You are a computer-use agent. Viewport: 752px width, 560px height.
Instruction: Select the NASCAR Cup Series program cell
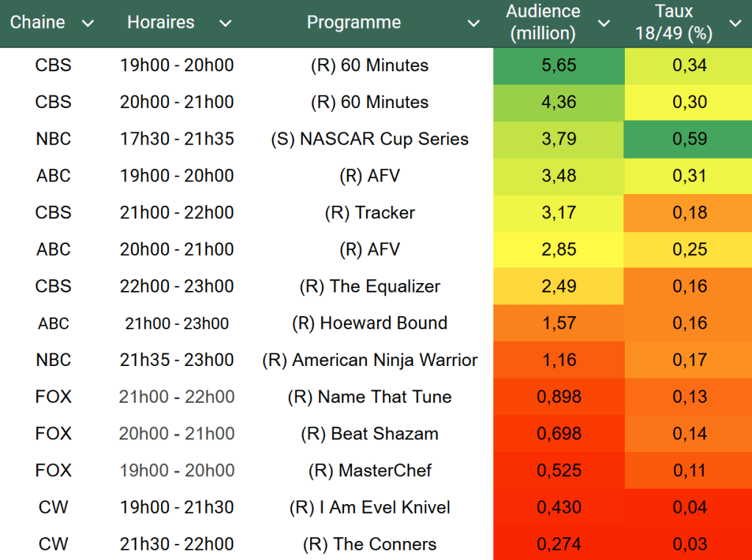[370, 139]
